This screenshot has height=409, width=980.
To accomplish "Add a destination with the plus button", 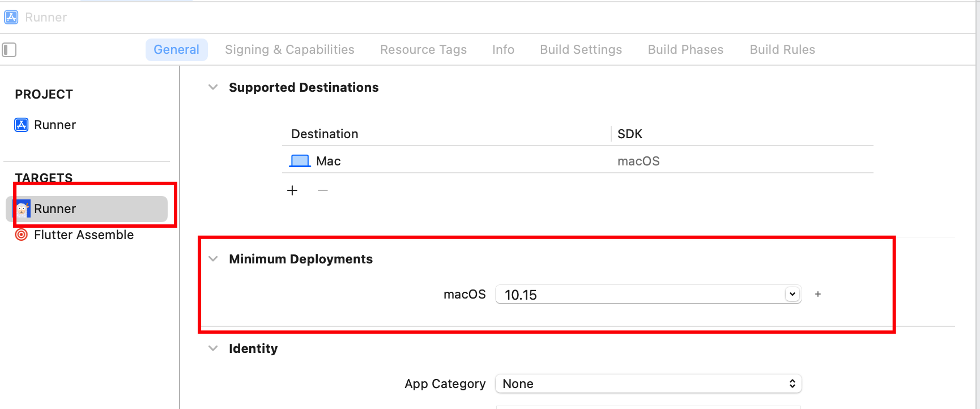I will [292, 190].
